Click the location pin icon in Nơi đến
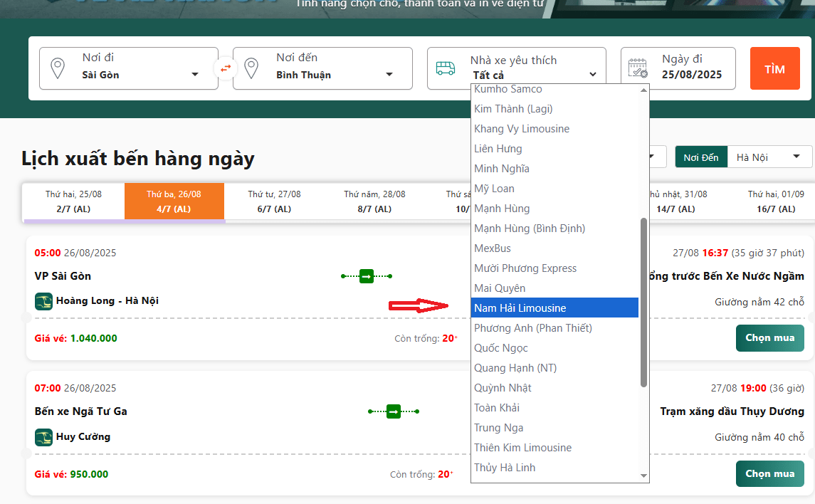The image size is (815, 504). click(x=251, y=69)
